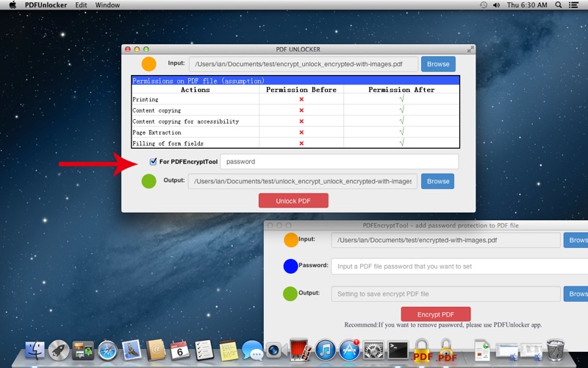Open Messages speech bubble icon
Image resolution: width=588 pixels, height=368 pixels.
point(252,350)
